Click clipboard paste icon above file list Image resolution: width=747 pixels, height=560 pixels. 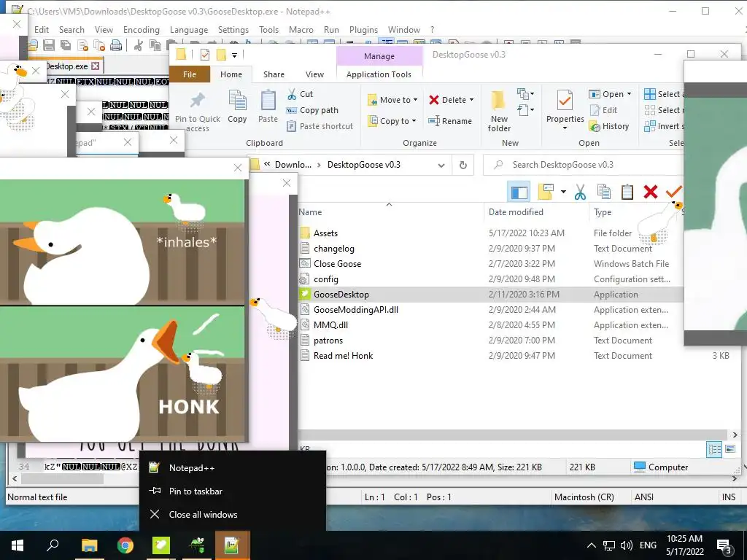(x=627, y=192)
